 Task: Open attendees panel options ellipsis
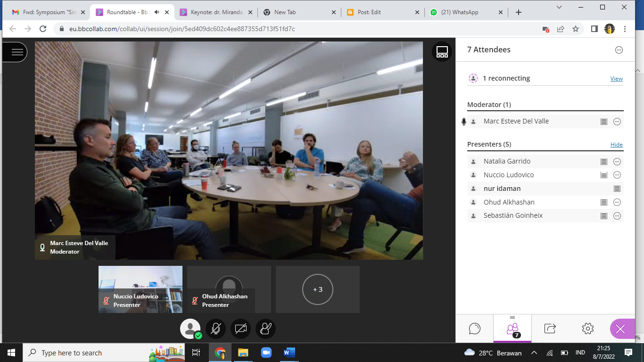(x=619, y=50)
